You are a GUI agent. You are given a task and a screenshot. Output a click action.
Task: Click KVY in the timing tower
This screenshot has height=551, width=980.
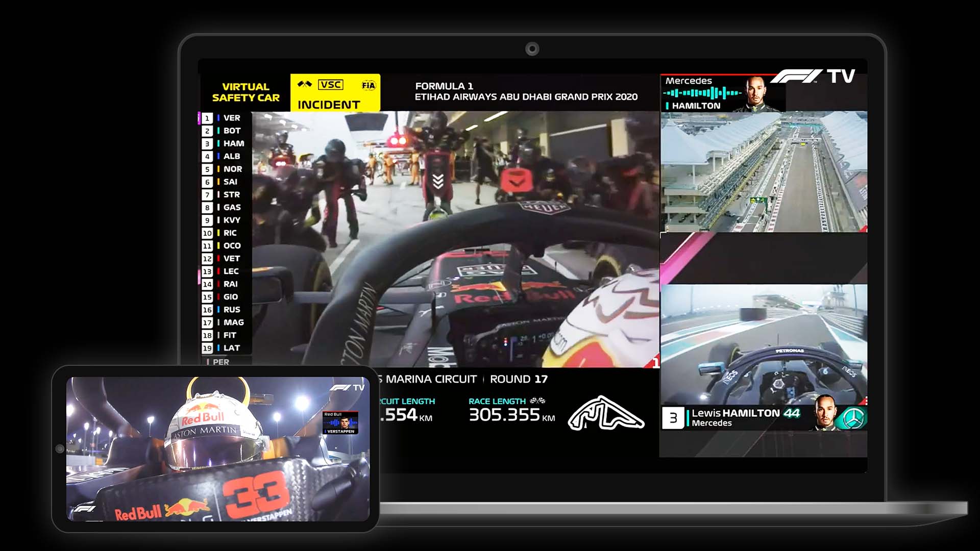point(232,220)
